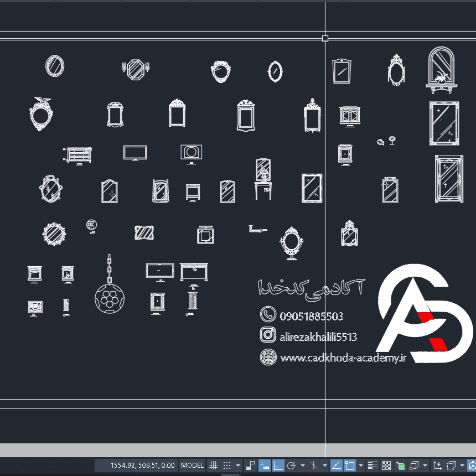Toggle transparency display icon
Screen dimensions: 476x476
[386, 465]
